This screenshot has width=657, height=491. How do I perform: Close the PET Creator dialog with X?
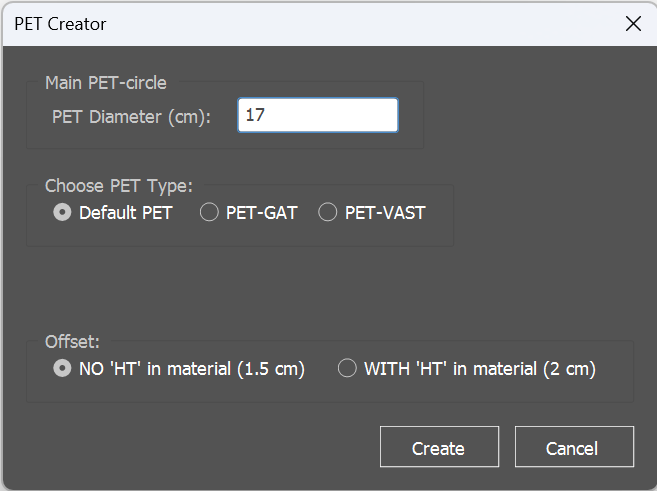(x=633, y=24)
